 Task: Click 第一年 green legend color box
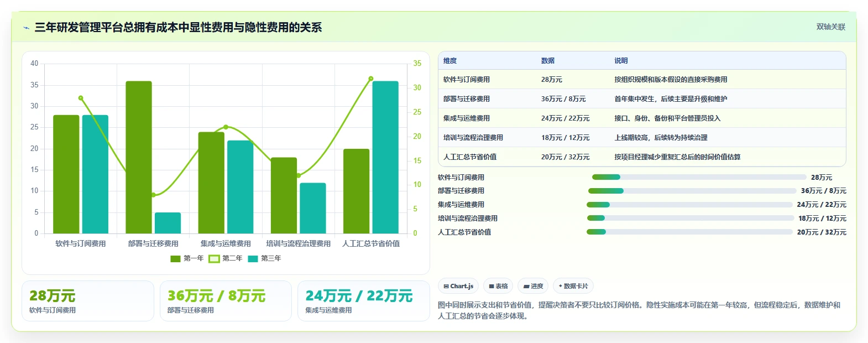tap(175, 258)
